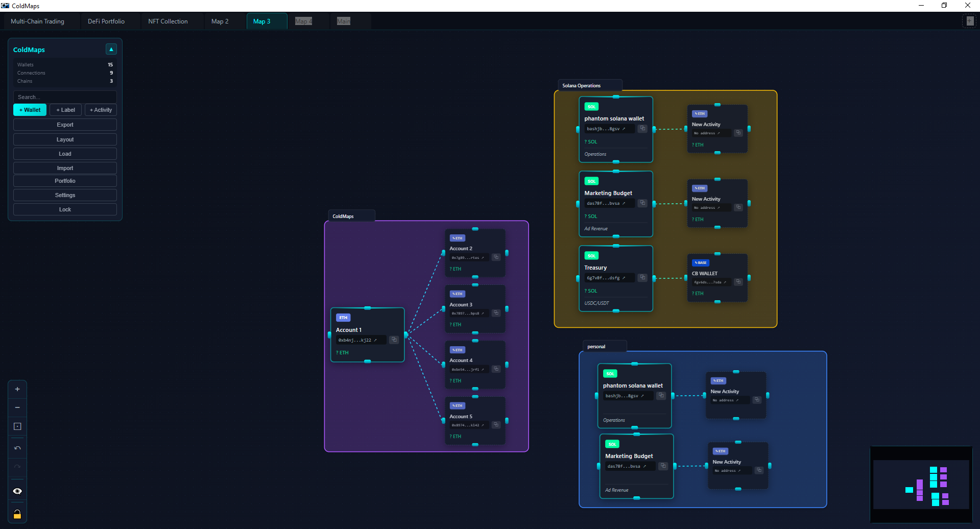Click the Import button
Screen dimensions: 980x529
click(x=65, y=168)
